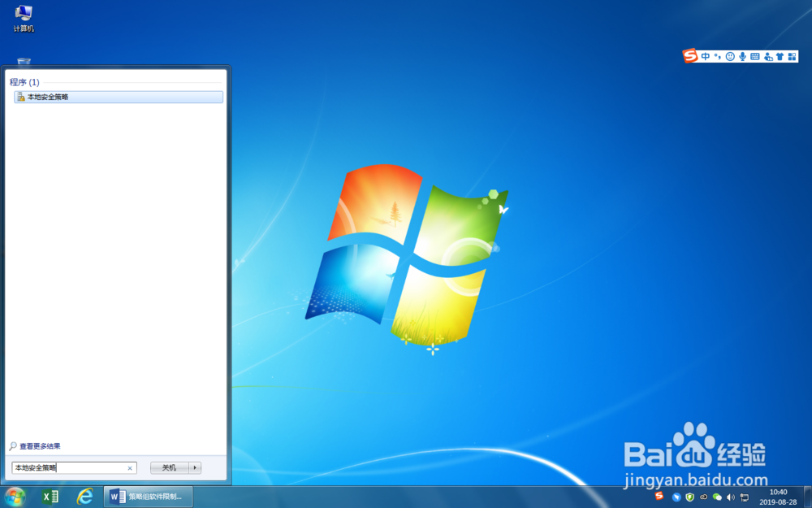
Task: Open Excel from the taskbar
Action: tap(50, 497)
